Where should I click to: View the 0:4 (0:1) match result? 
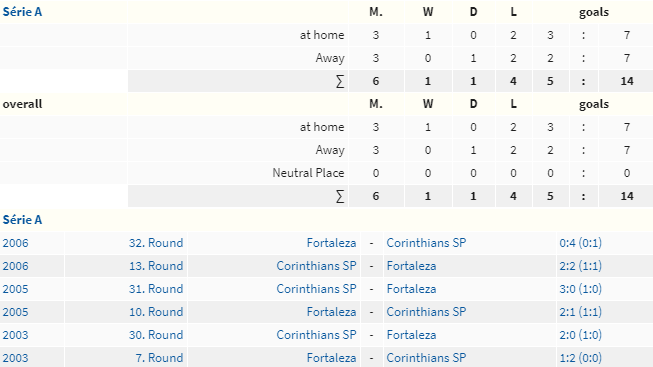(581, 243)
